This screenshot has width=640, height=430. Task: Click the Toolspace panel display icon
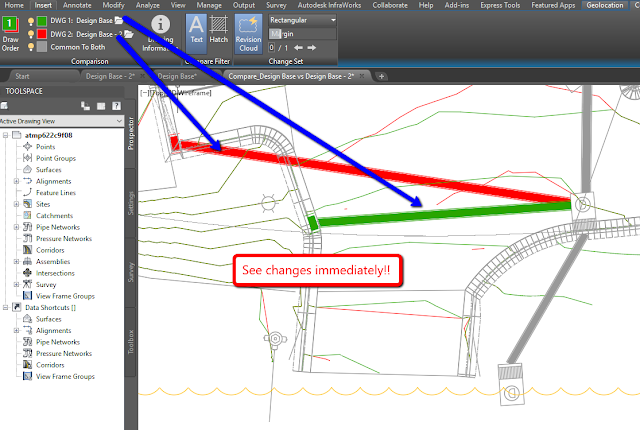(101, 106)
